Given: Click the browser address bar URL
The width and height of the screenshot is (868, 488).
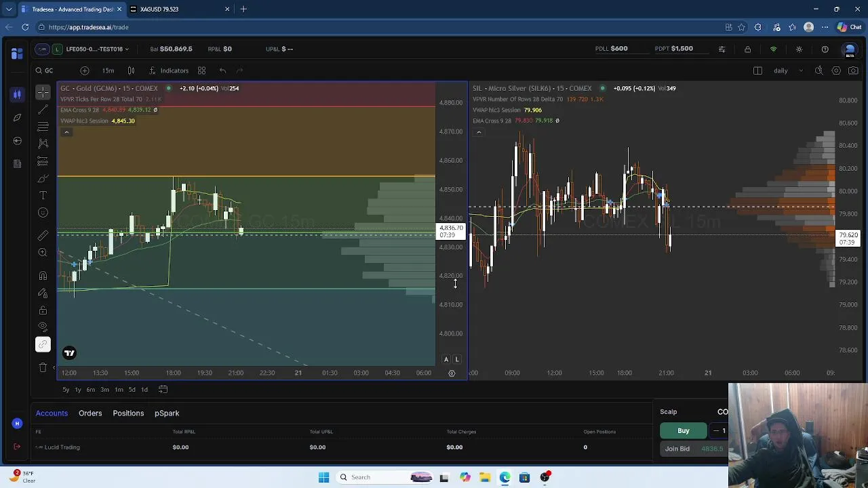Looking at the screenshot, I should click(x=88, y=27).
